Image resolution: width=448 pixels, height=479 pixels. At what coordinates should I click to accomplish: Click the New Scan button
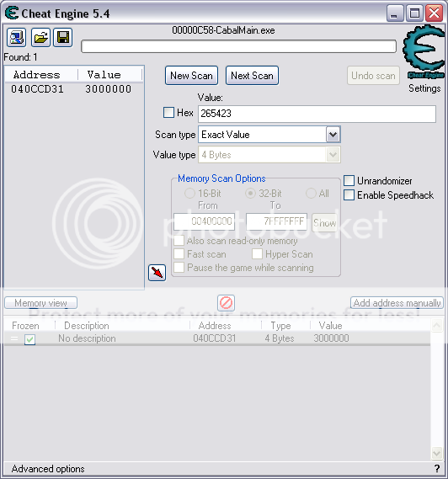(192, 76)
